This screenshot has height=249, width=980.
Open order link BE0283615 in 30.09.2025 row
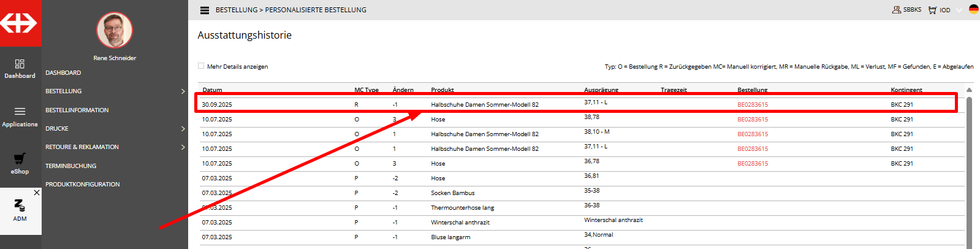(x=753, y=105)
